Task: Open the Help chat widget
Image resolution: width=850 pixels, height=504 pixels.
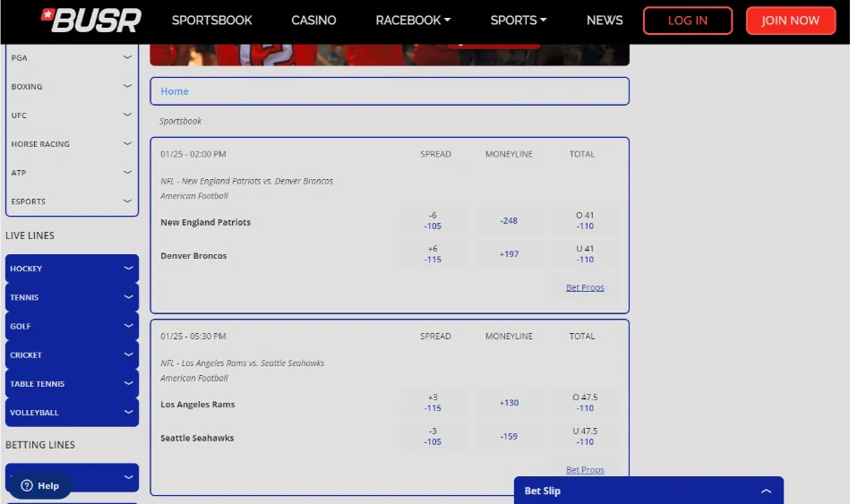Action: [40, 485]
